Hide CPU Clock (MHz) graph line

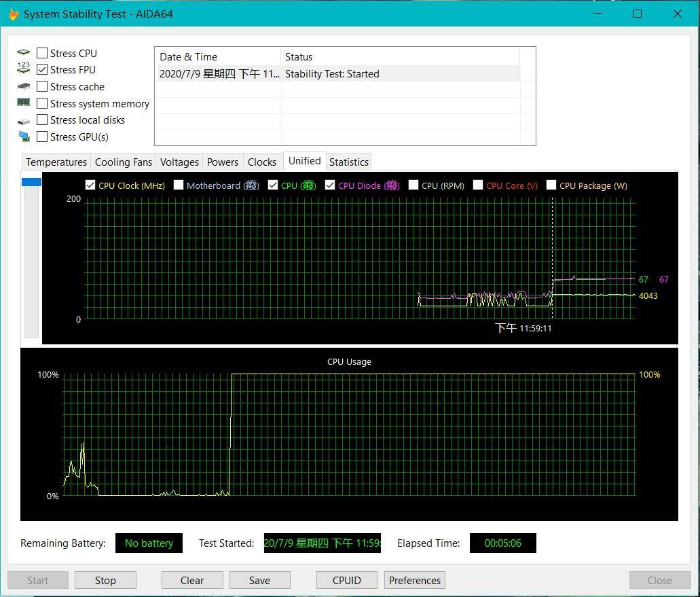(90, 185)
